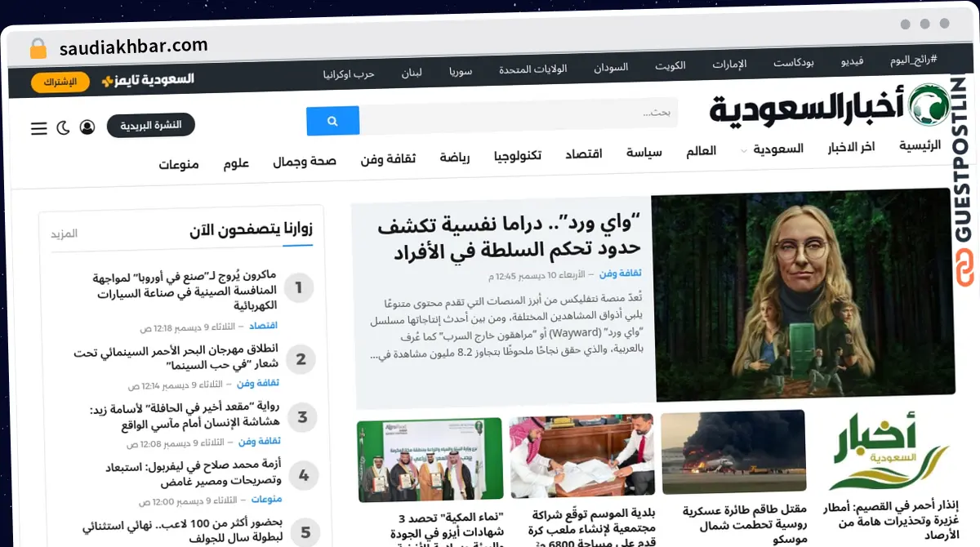Viewport: 980px width, 547px height.
Task: Click the الإشتراك subscribe button
Action: click(60, 82)
